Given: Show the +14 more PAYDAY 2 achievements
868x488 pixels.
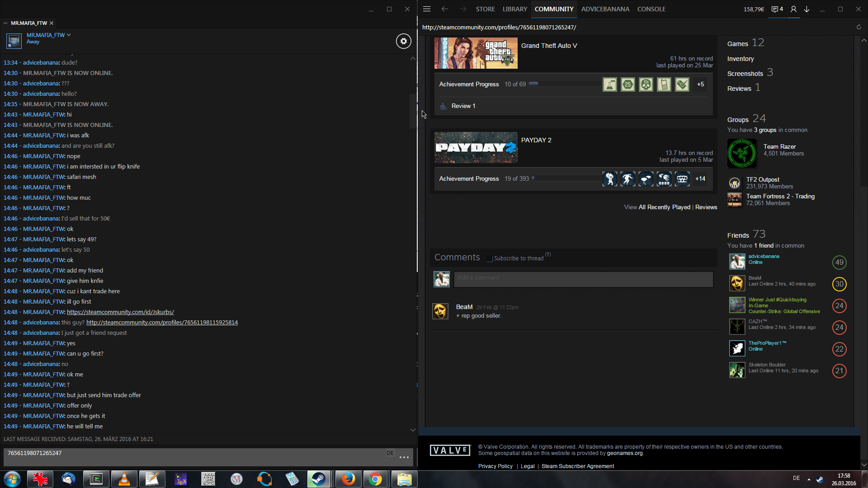Looking at the screenshot, I should [x=700, y=179].
